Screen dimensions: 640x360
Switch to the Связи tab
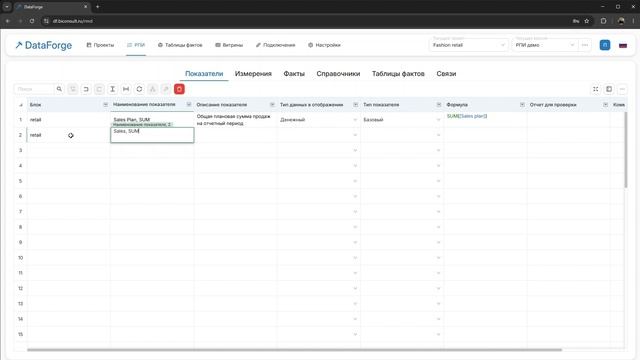[446, 74]
